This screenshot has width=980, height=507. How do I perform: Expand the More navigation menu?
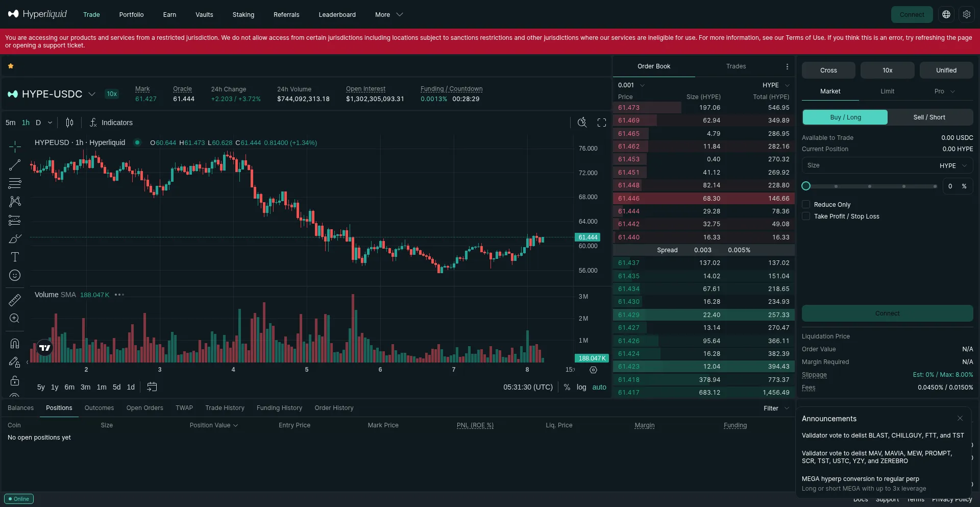click(x=389, y=14)
